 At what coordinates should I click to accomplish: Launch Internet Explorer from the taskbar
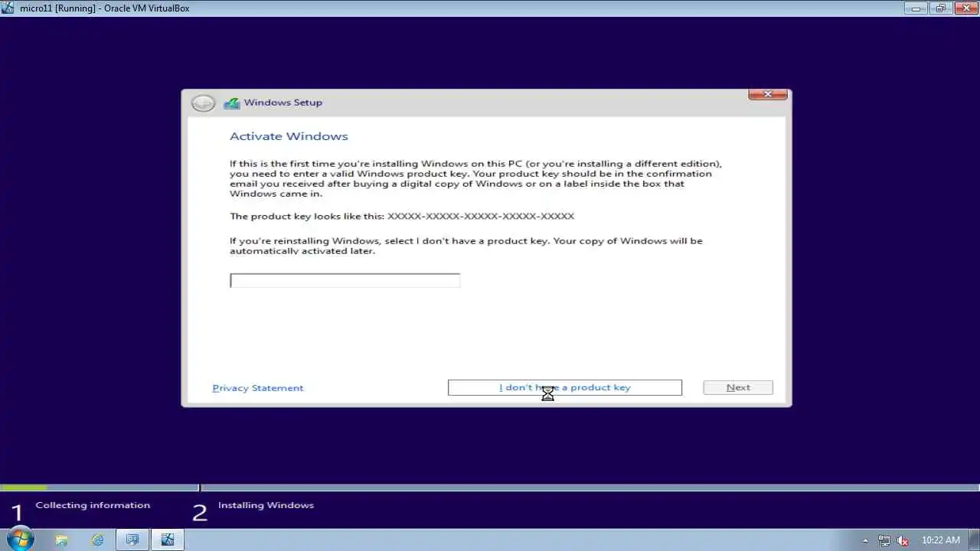[97, 540]
